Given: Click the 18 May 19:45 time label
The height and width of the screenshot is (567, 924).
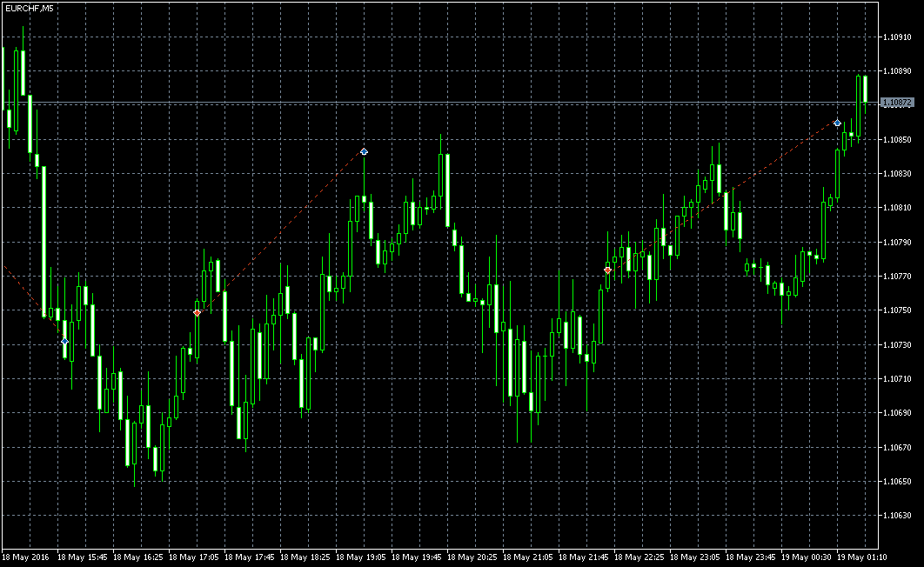Looking at the screenshot, I should click(x=417, y=557).
